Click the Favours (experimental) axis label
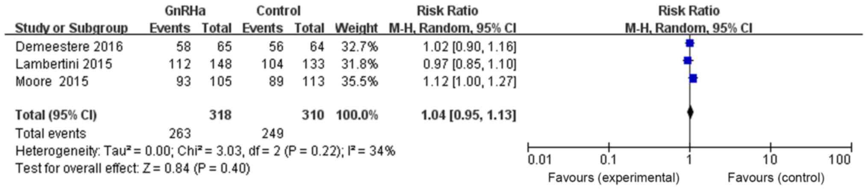Image resolution: width=868 pixels, height=190 pixels. (x=613, y=178)
